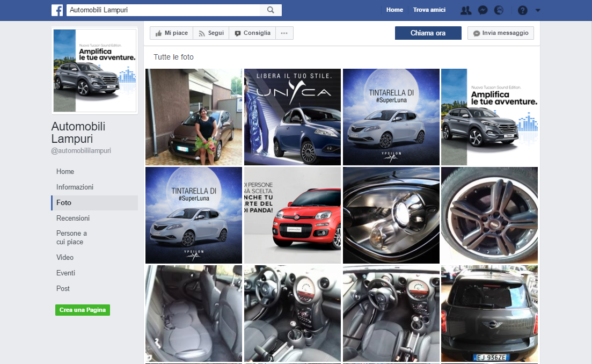Click the Chiama ora button
The image size is (592, 364).
(x=428, y=33)
